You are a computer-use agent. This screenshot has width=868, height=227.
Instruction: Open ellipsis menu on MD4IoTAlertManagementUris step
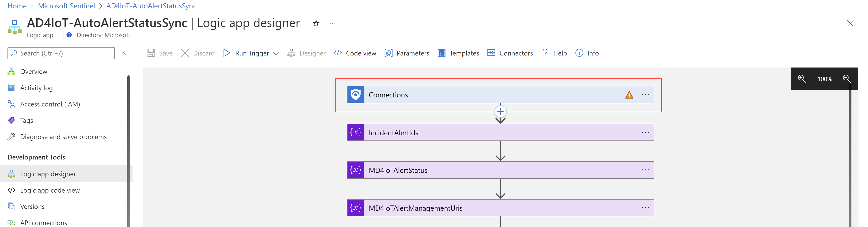point(645,208)
